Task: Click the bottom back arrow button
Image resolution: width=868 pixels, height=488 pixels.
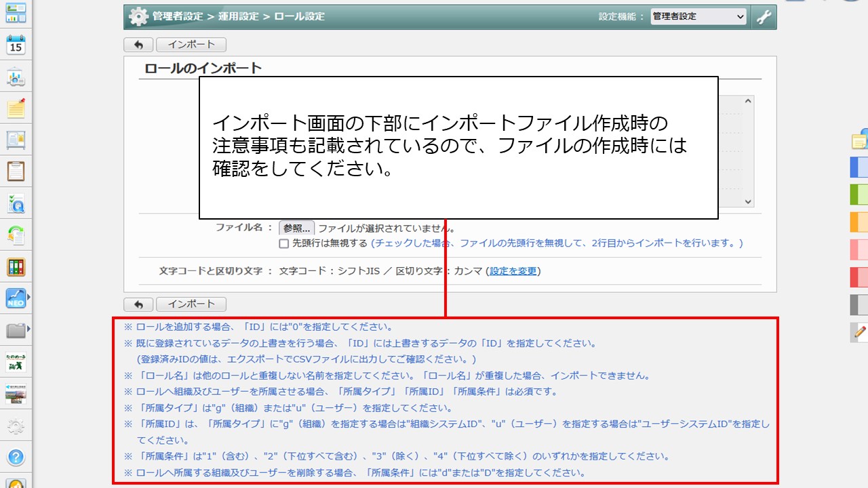Action: (138, 304)
